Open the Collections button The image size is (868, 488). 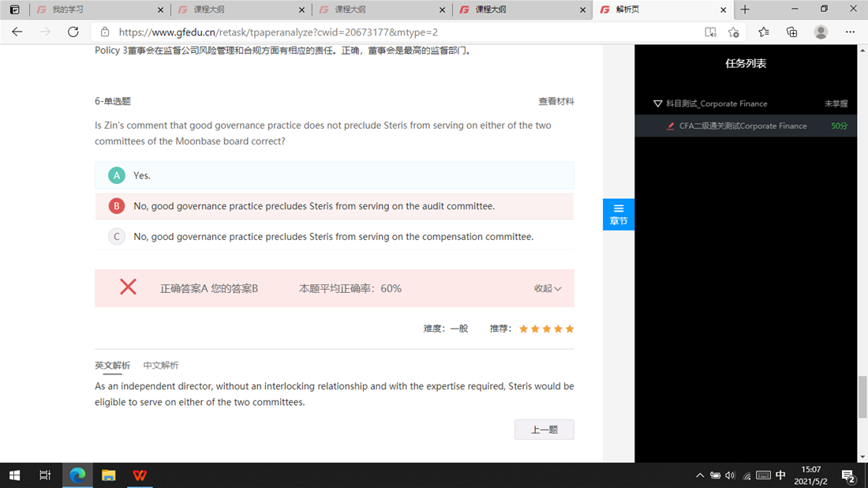pyautogui.click(x=792, y=32)
